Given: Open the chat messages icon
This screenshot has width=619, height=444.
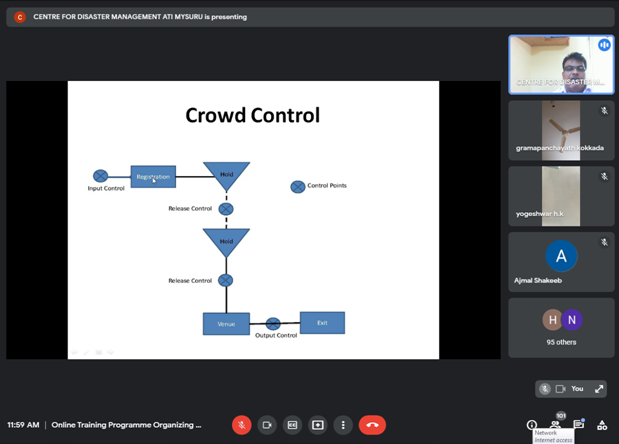Looking at the screenshot, I should (579, 425).
